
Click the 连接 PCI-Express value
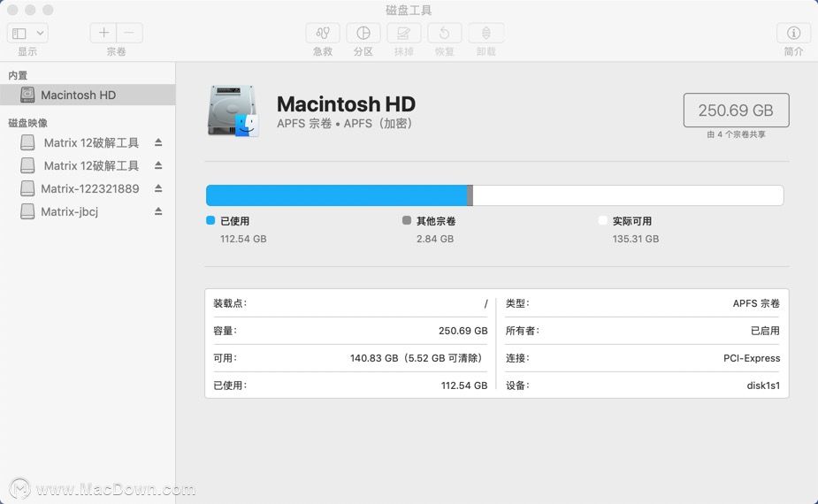(x=752, y=358)
